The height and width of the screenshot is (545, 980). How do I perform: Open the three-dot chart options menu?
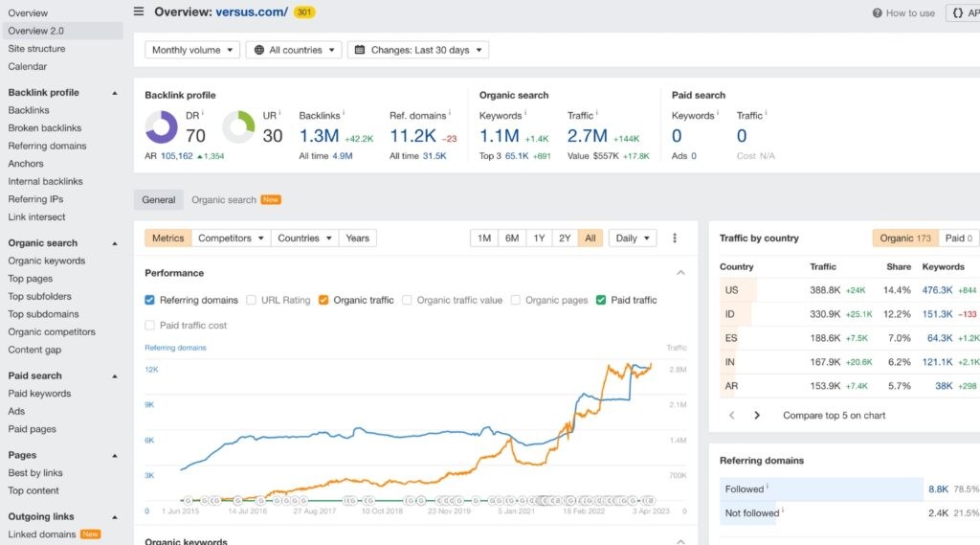675,238
